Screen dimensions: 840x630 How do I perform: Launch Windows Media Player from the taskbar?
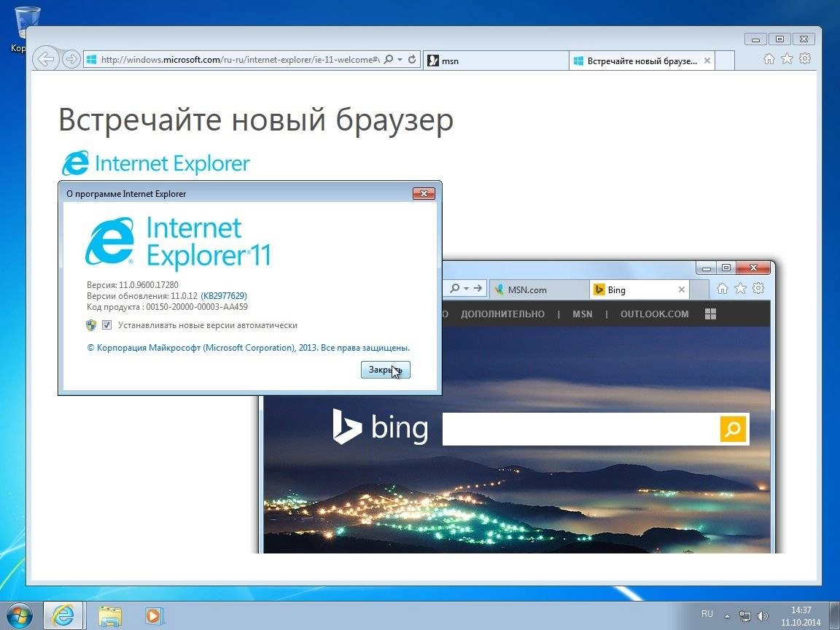pos(155,615)
